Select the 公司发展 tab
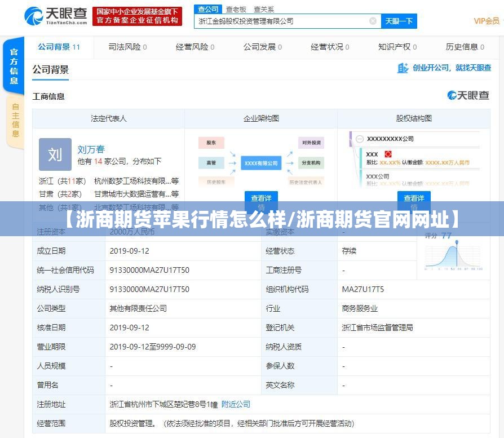 tap(263, 47)
